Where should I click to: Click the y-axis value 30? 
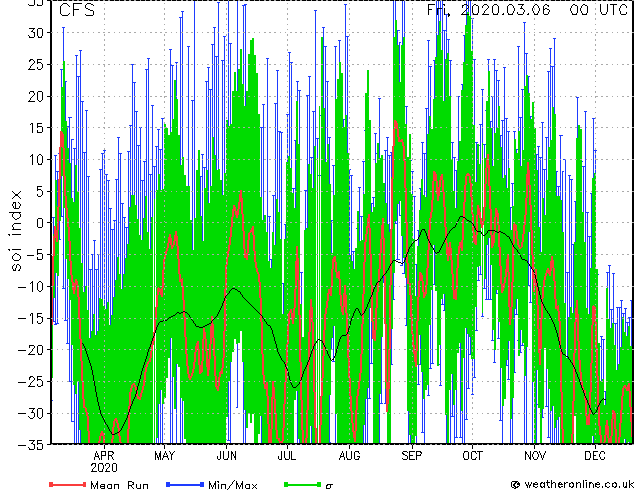[36, 33]
